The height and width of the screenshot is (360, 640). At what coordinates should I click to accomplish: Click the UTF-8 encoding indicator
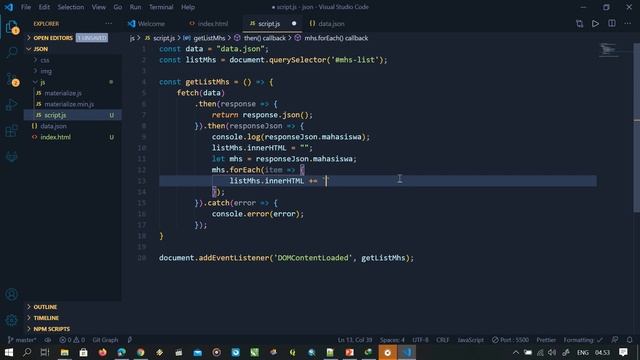[x=420, y=340]
